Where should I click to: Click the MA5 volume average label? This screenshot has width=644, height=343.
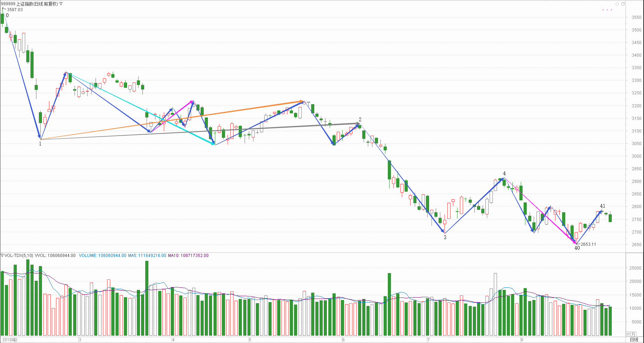147,256
